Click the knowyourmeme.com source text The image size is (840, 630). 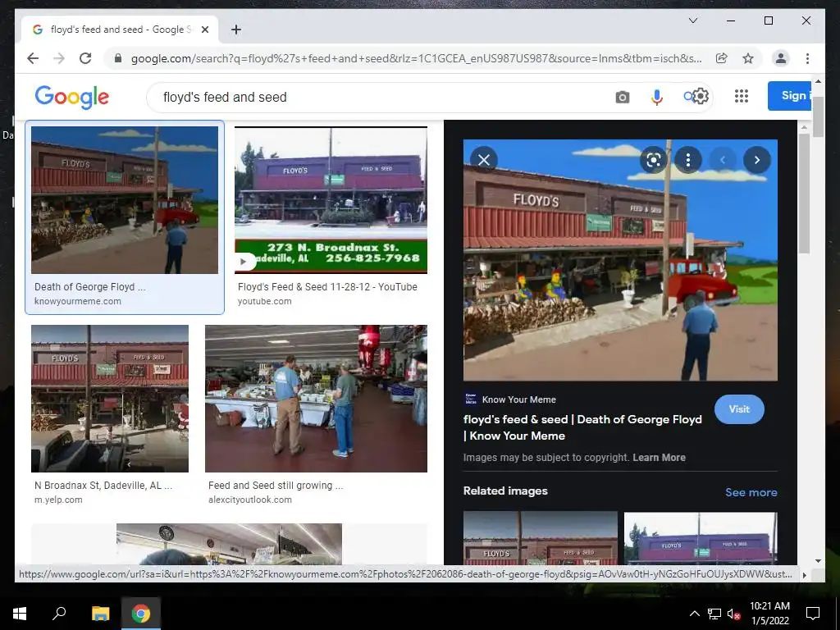point(78,301)
